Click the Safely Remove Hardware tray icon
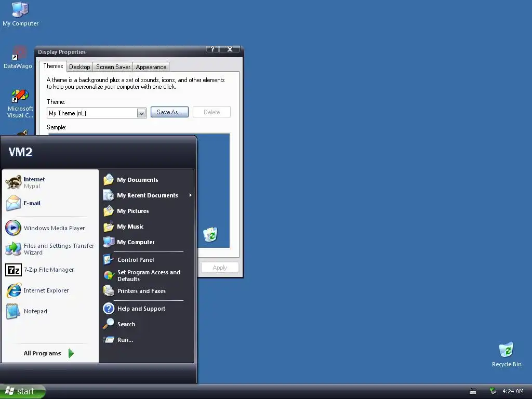This screenshot has width=532, height=399. (493, 391)
